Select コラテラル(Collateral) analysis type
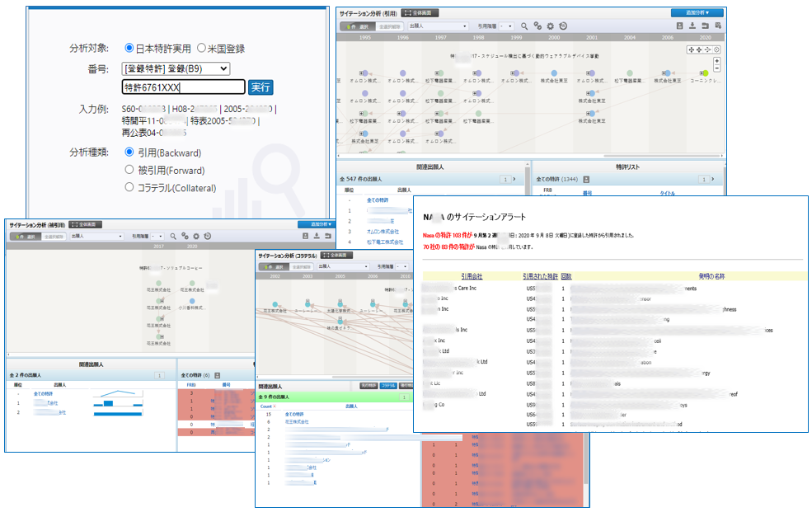The image size is (812, 512). coord(129,187)
